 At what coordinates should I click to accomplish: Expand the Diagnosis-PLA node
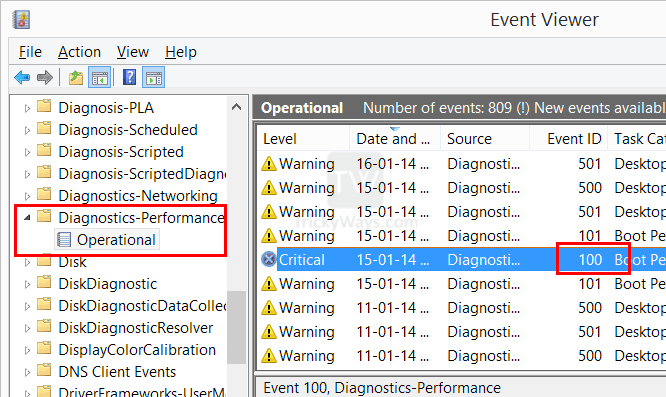click(27, 108)
